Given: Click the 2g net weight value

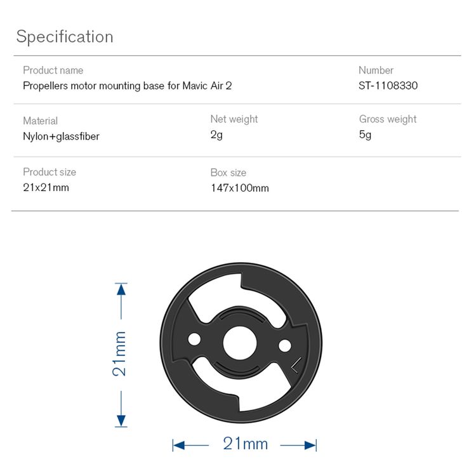Looking at the screenshot, I should click(216, 135).
